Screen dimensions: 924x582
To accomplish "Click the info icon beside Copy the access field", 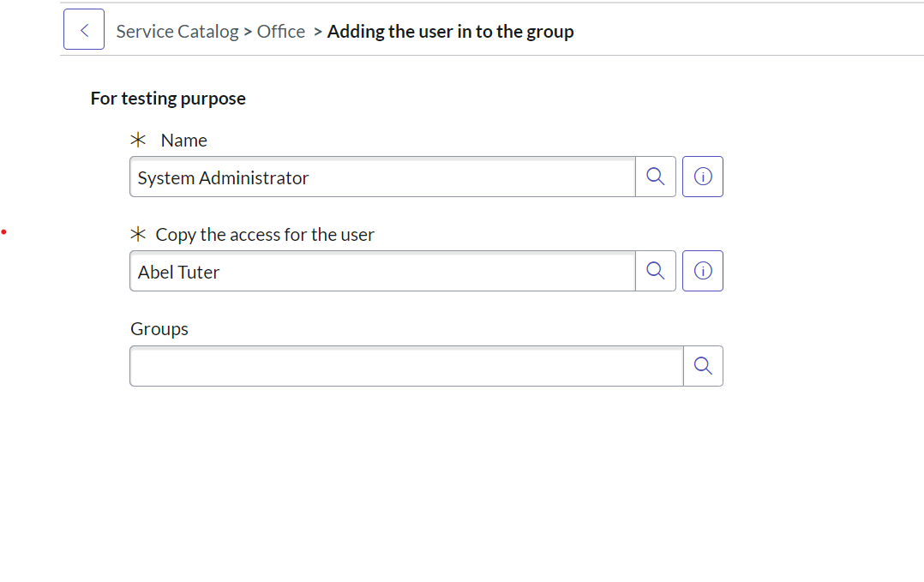I will [x=702, y=271].
